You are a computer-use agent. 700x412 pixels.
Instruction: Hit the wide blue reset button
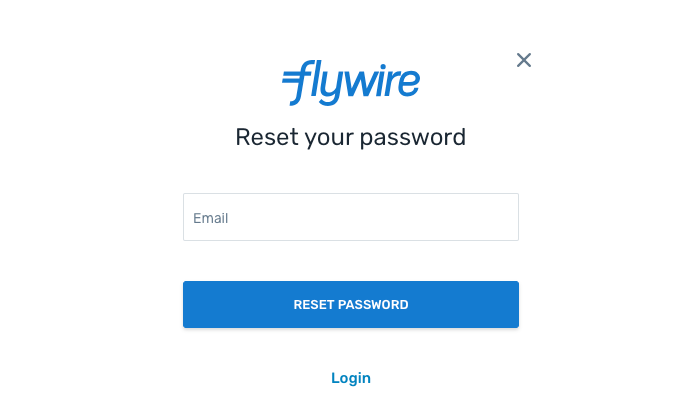coord(351,304)
